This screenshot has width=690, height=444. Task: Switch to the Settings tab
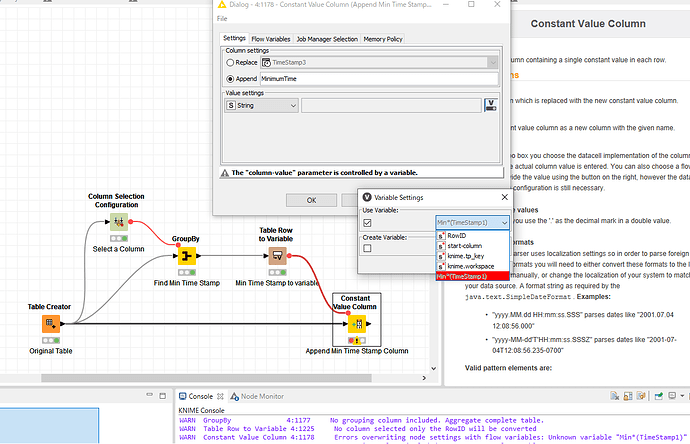[x=234, y=38]
